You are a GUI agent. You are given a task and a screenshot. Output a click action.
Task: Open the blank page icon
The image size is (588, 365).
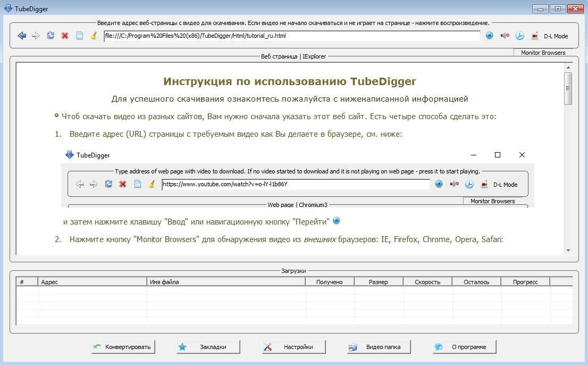point(80,36)
